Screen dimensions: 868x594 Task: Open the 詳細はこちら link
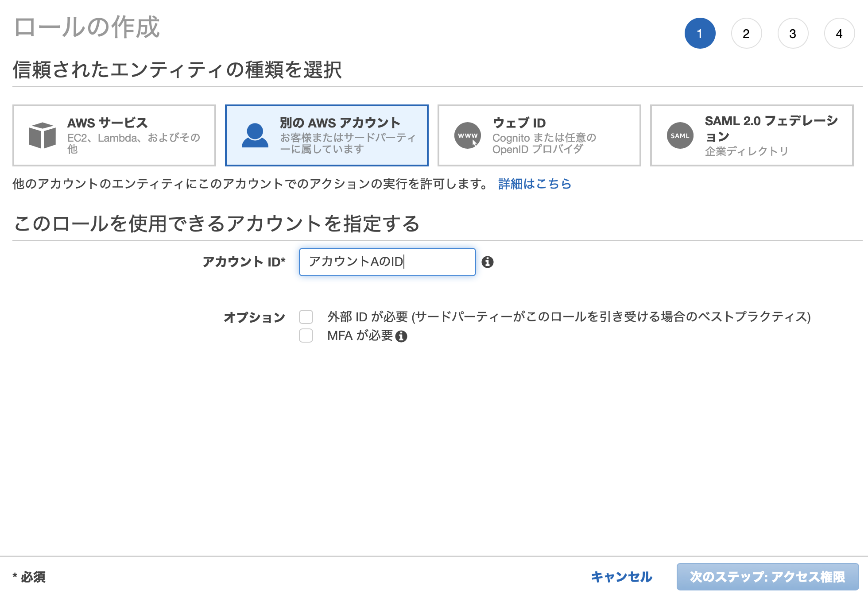[x=535, y=184]
